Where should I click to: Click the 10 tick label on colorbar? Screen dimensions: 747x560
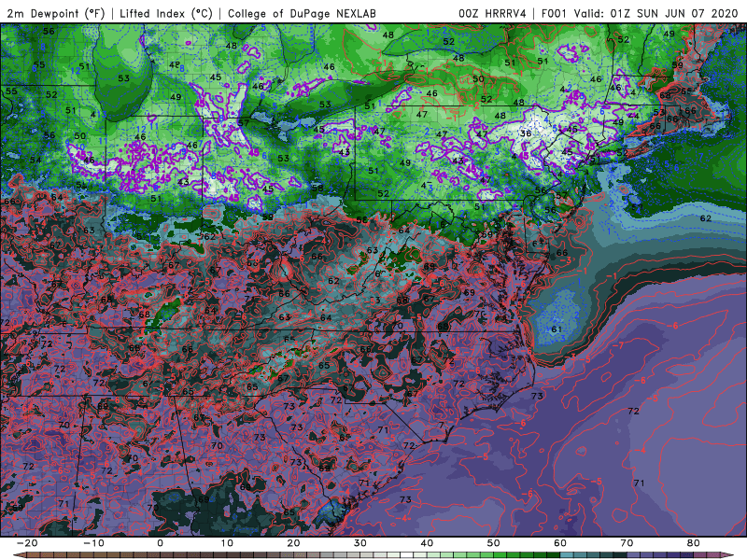pos(227,543)
